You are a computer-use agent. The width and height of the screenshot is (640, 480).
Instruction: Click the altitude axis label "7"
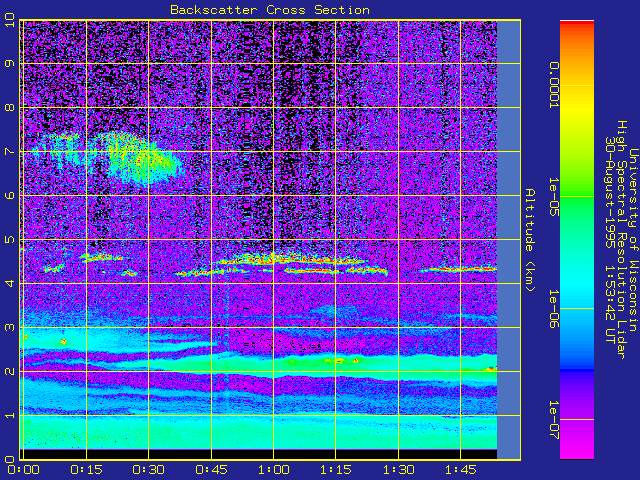[10, 151]
